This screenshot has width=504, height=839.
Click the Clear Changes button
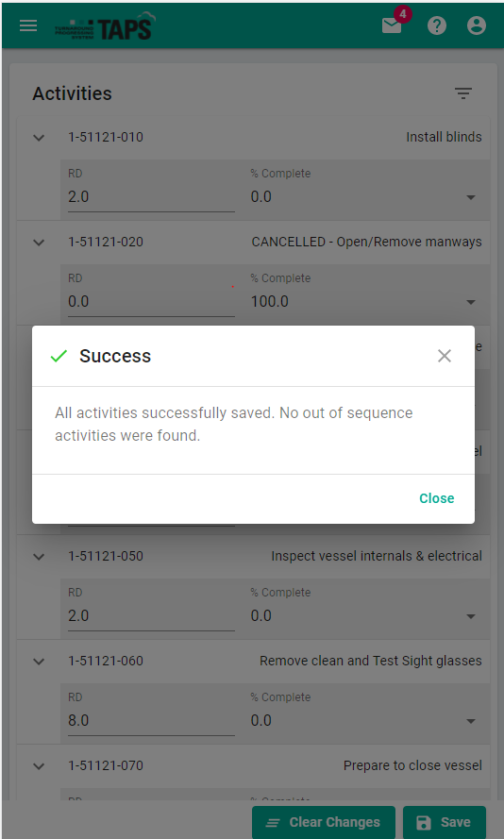324,822
